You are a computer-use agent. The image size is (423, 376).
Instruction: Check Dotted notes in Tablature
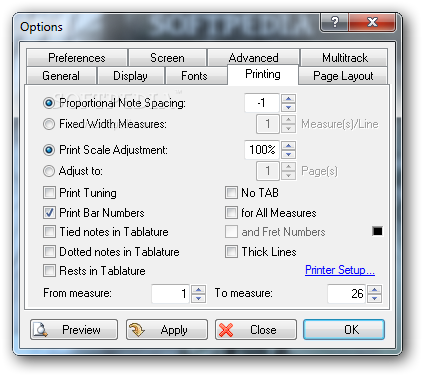[x=49, y=252]
